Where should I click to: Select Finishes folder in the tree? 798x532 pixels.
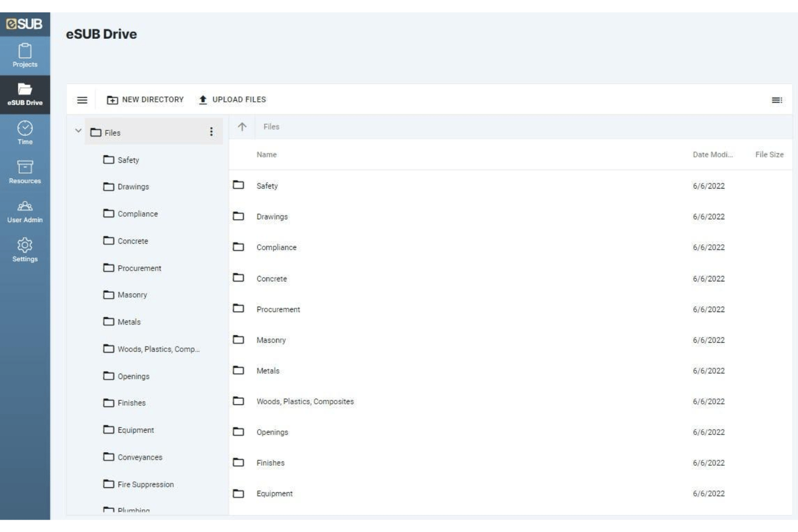(x=125, y=403)
